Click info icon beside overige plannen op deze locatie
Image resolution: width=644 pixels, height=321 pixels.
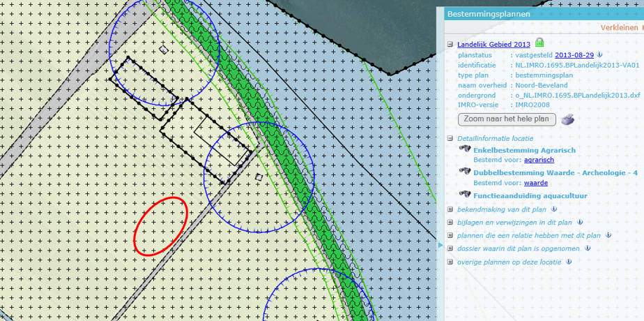[569, 262]
